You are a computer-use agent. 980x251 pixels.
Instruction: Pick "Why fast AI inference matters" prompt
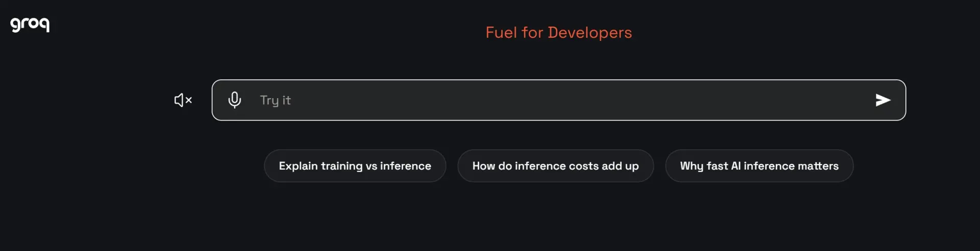759,166
